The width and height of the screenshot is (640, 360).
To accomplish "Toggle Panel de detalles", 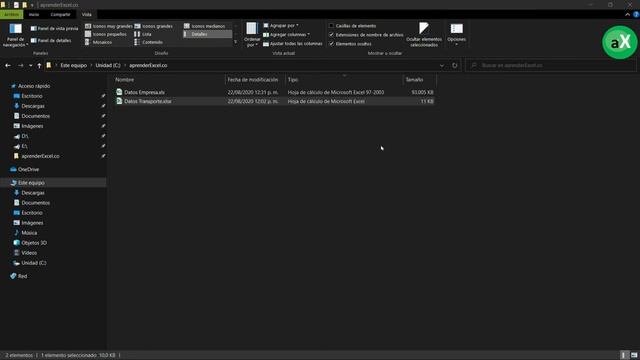I will pyautogui.click(x=51, y=40).
